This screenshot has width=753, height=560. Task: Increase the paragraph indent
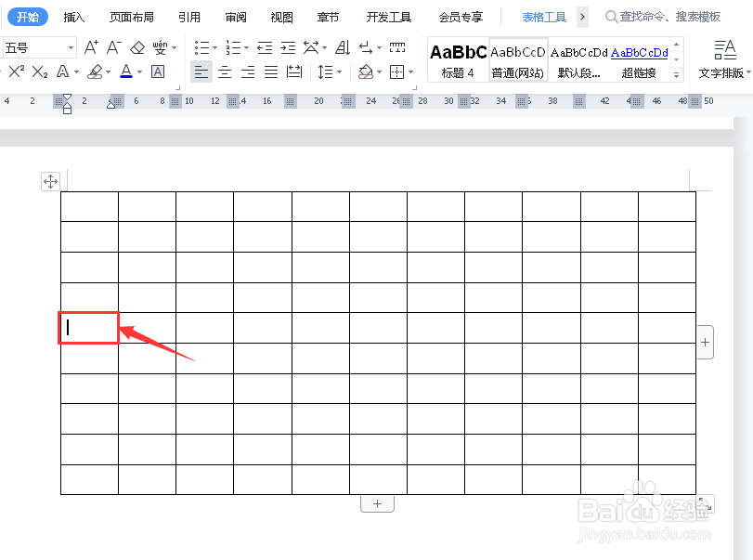coord(288,47)
